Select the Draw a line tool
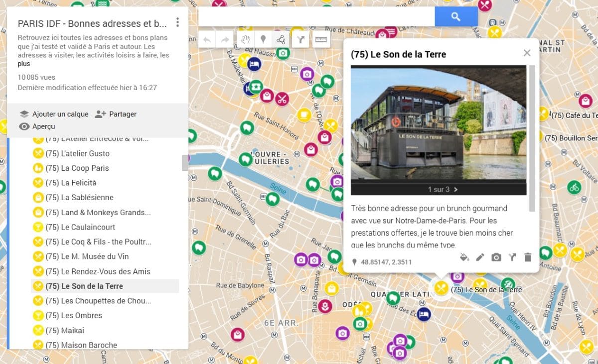 coord(280,39)
